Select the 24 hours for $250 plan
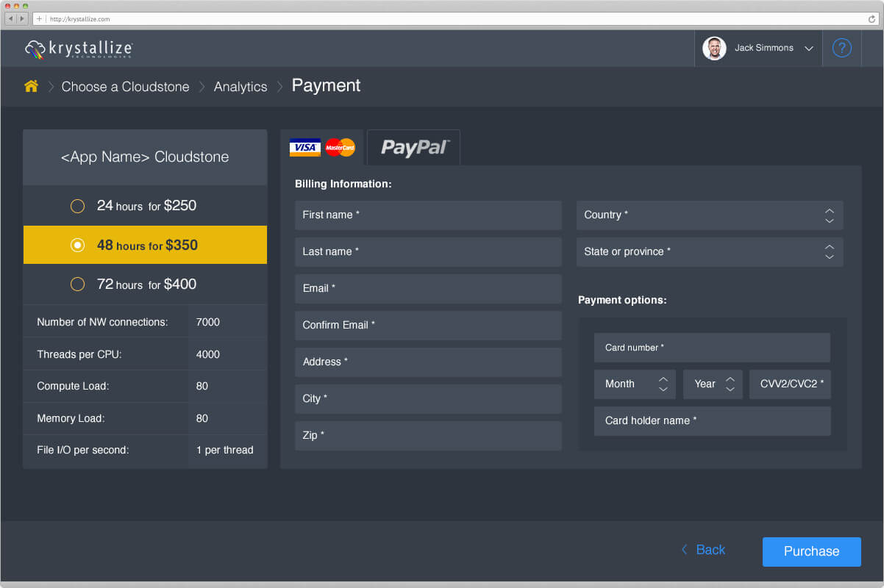The width and height of the screenshot is (884, 588). tap(77, 207)
